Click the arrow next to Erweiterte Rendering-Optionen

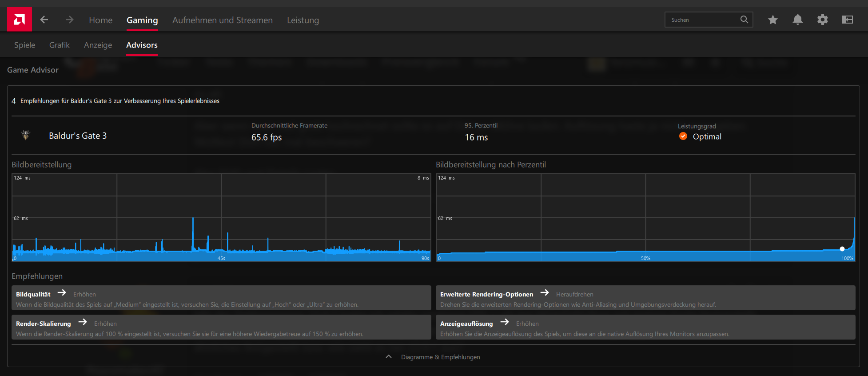(x=545, y=292)
